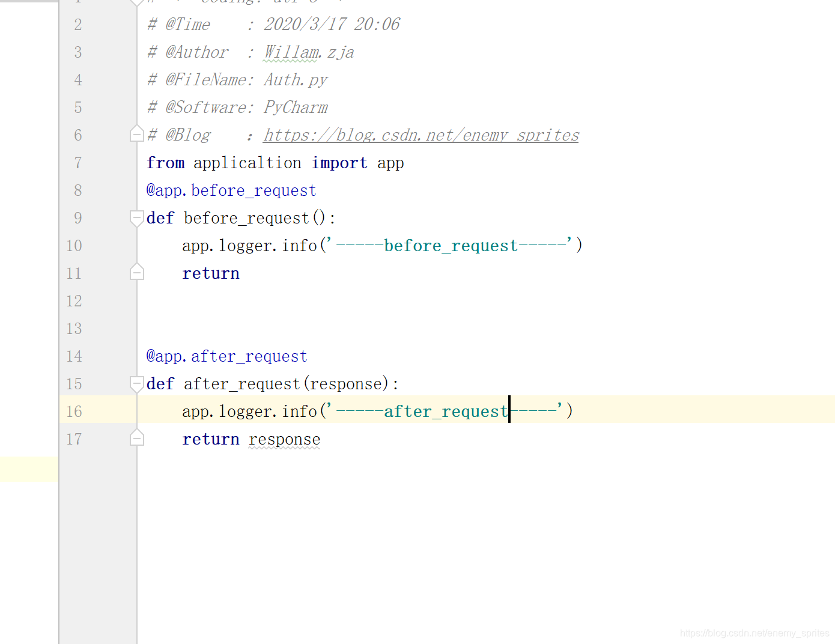Click the '@app.before_request' decorator
Image resolution: width=835 pixels, height=644 pixels.
click(231, 190)
